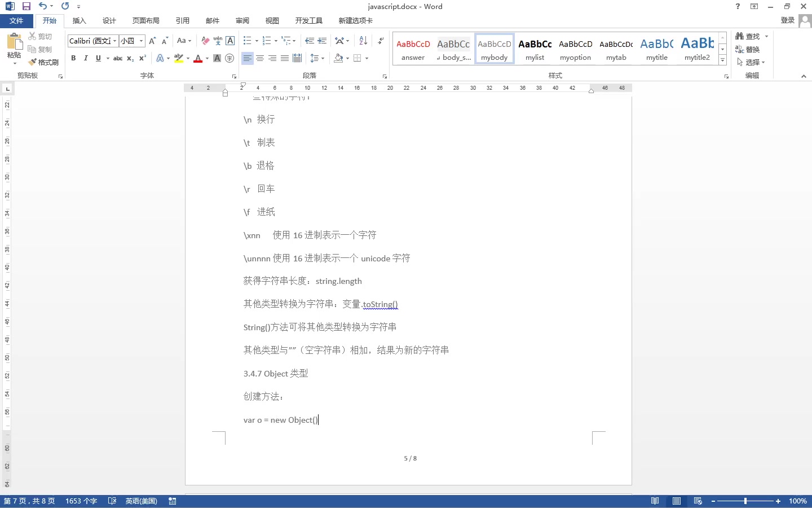Screen dimensions: 812x508
Task: Increase paragraph indent
Action: click(322, 41)
